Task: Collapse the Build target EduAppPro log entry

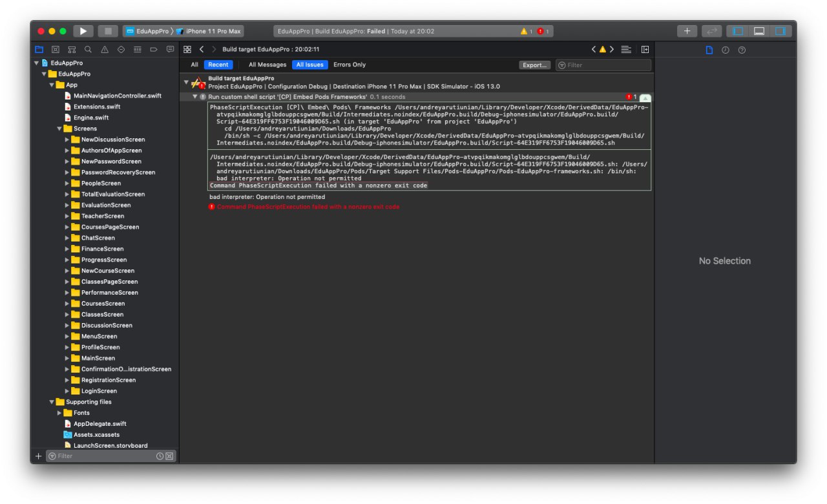Action: pos(186,82)
